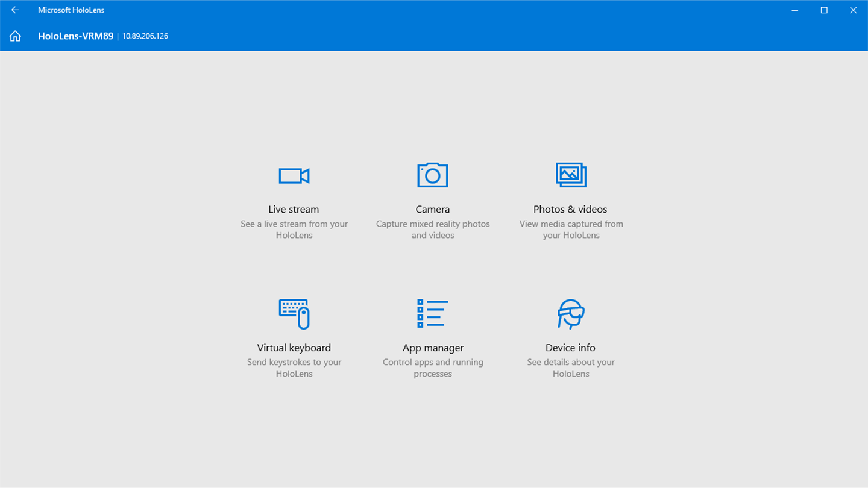Select the Live stream title

294,210
